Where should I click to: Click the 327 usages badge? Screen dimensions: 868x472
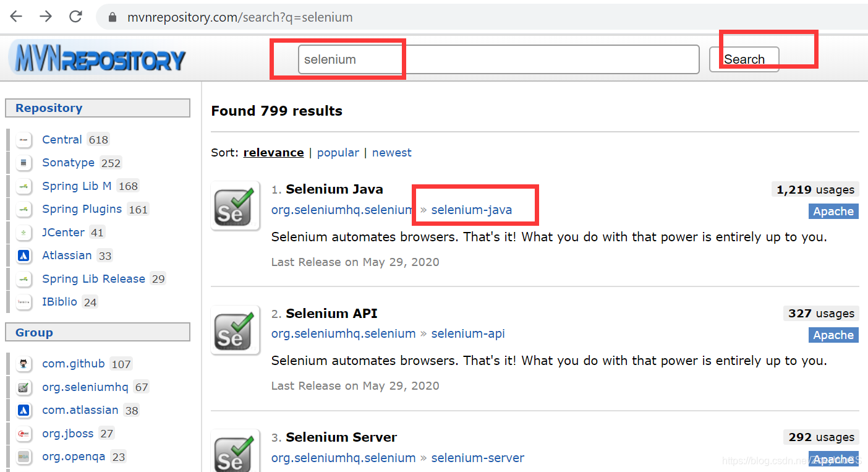[x=820, y=314]
